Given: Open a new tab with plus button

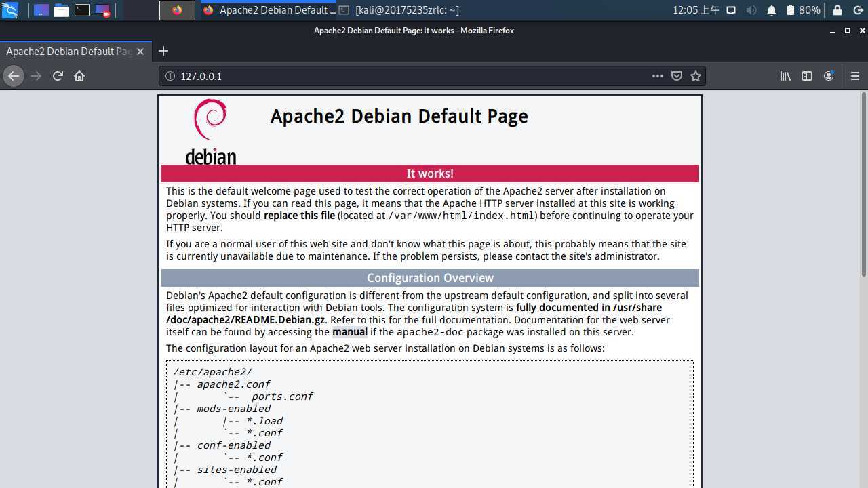Looking at the screenshot, I should (x=163, y=51).
